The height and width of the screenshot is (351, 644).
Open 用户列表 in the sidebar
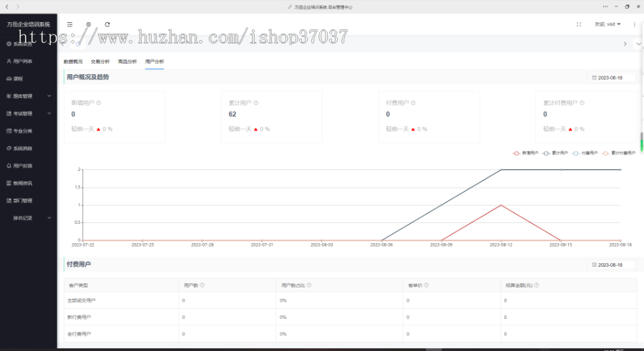click(19, 61)
